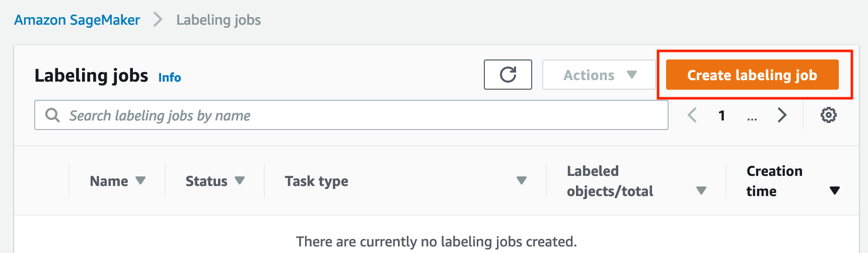Click the breadcrumb separator chevron
This screenshot has width=868, height=253.
158,20
